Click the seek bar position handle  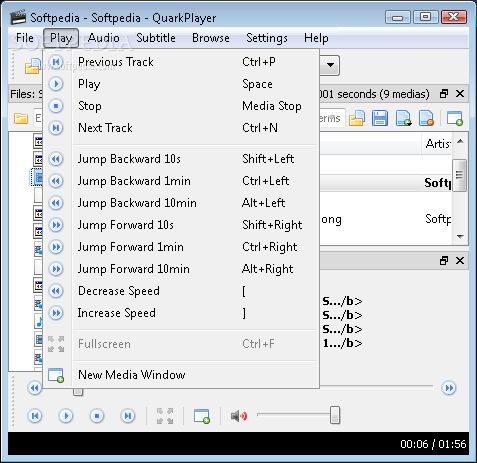(x=78, y=392)
